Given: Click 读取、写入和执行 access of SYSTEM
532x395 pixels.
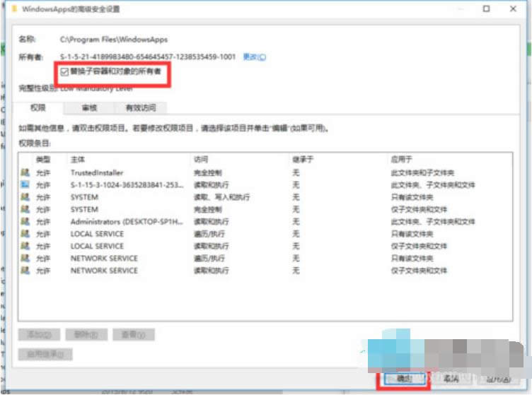Looking at the screenshot, I should click(221, 197).
